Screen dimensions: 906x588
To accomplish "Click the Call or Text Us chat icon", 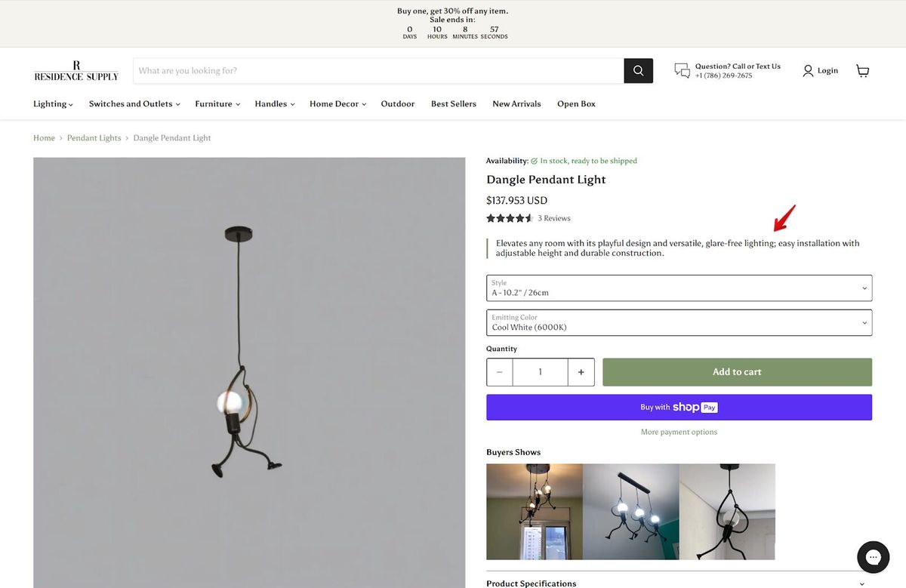I will pyautogui.click(x=683, y=71).
